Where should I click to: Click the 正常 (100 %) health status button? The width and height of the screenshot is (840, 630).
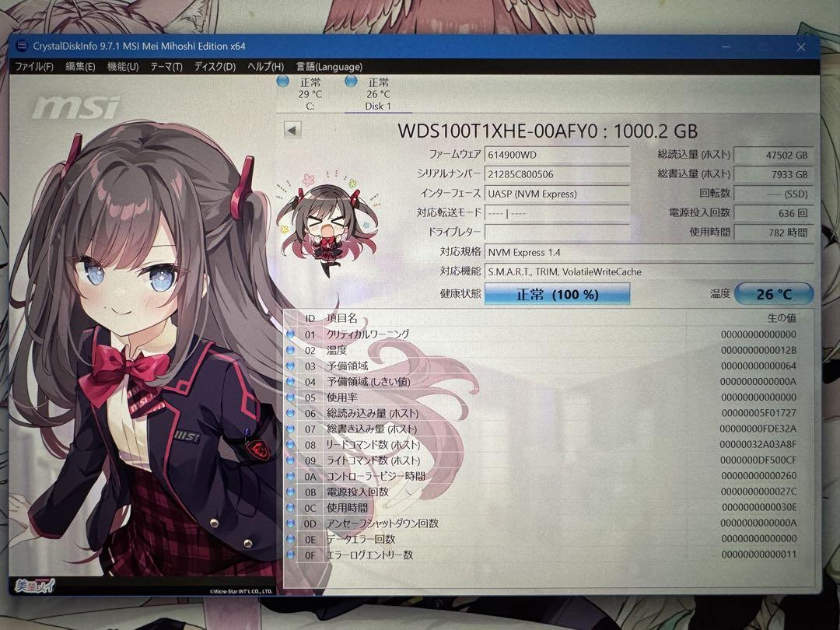click(557, 294)
